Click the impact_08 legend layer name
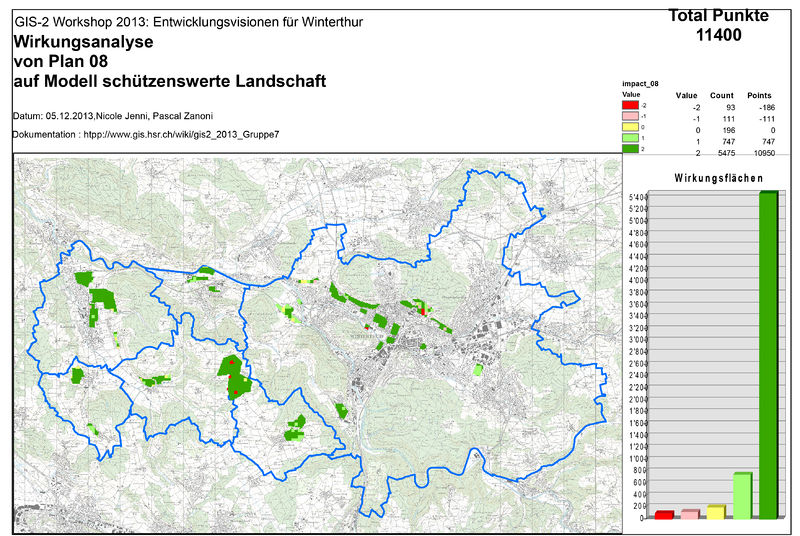 [x=640, y=84]
